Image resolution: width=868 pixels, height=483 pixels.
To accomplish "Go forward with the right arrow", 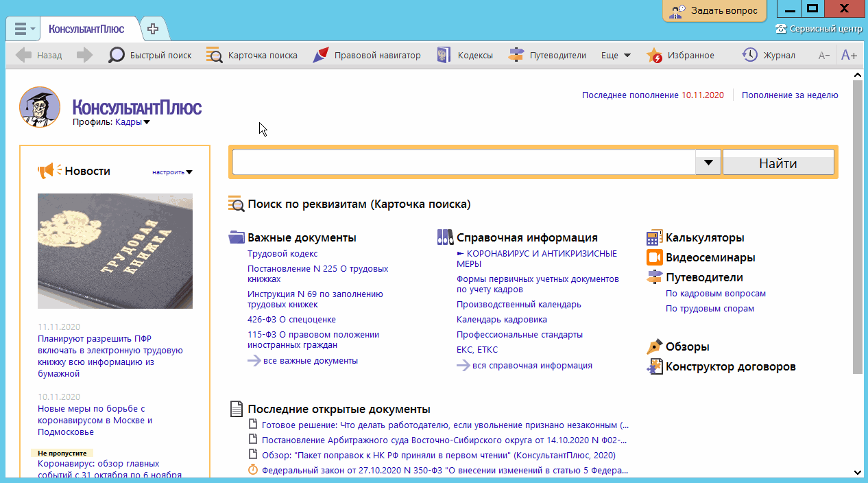I will tap(85, 56).
